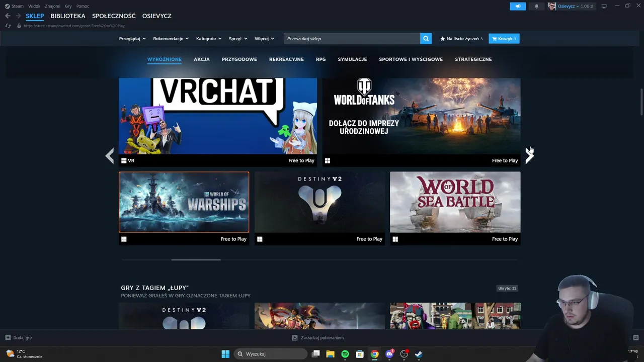The width and height of the screenshot is (644, 362).
Task: Click Zarządzaj pobieraniem link
Action: pyautogui.click(x=322, y=338)
